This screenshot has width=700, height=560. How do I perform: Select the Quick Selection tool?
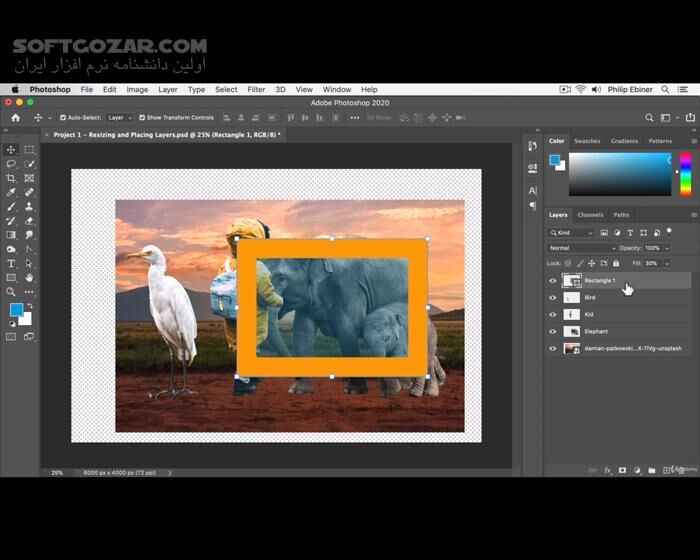tap(29, 164)
